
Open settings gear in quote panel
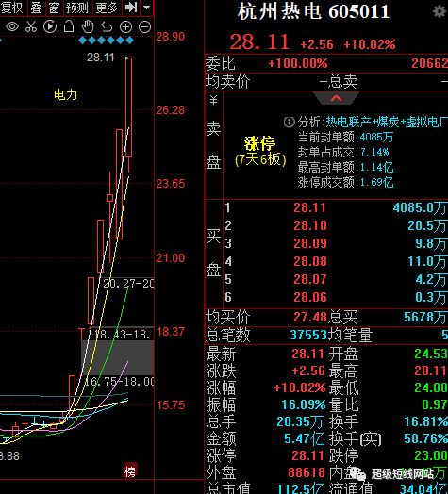tap(440, 12)
